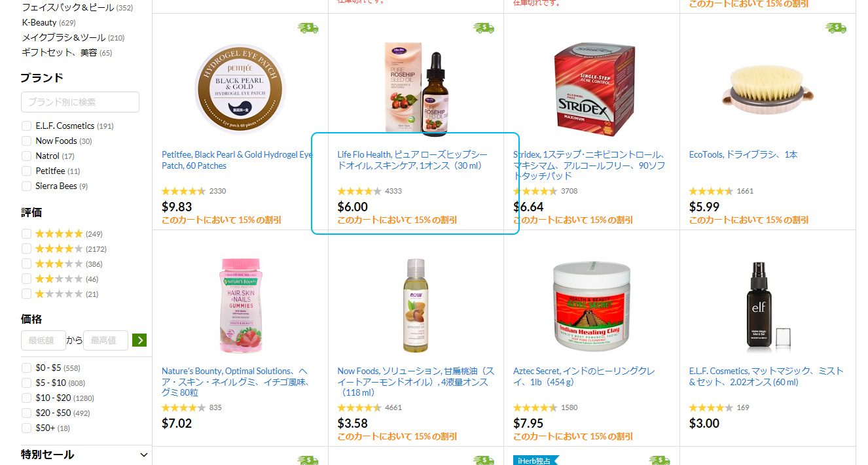Open Nature's Bounty Hair Skin Nails gummies title link
This screenshot has height=465, width=868.
pyautogui.click(x=236, y=381)
